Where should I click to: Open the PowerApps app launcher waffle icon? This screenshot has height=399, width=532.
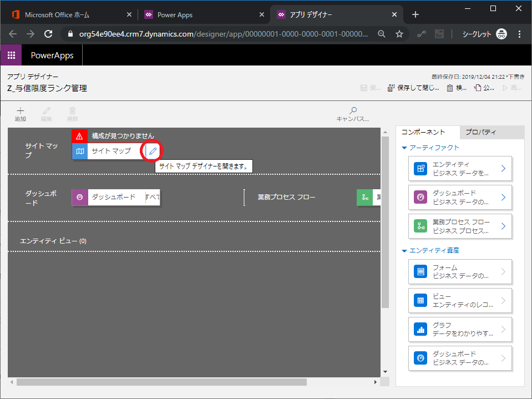(x=11, y=55)
